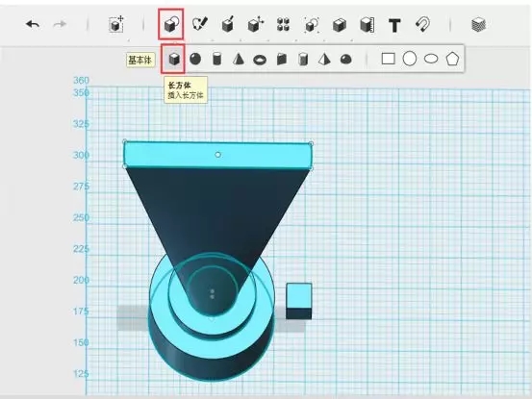Open the sketch drawing pen tool
This screenshot has width=532, height=399.
(x=199, y=24)
